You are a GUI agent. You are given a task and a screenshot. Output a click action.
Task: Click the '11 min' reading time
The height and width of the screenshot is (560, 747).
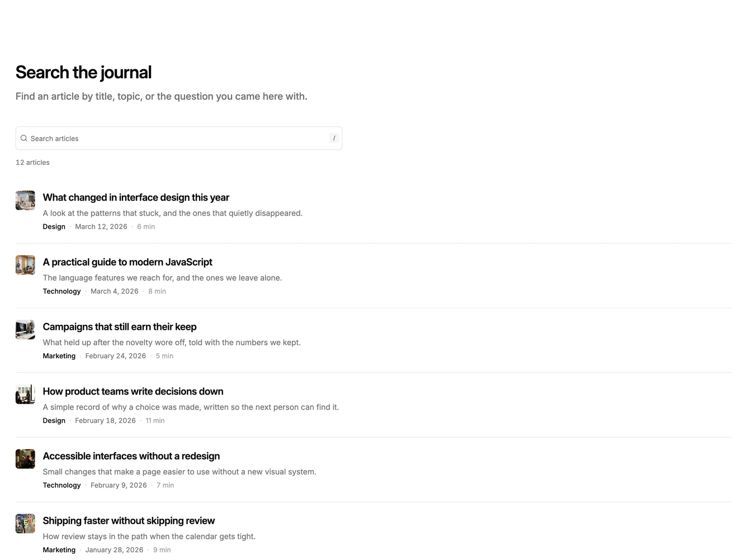click(155, 420)
